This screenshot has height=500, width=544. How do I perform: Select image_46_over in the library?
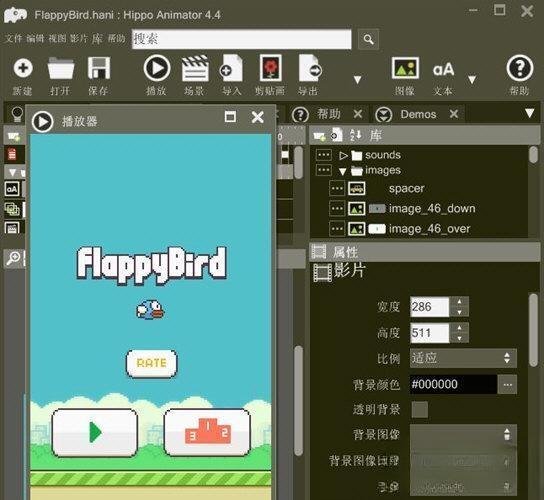(430, 229)
